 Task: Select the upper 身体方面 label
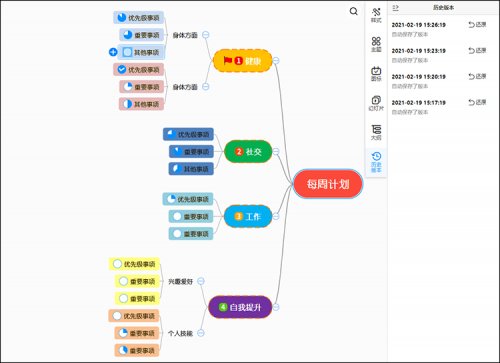(x=185, y=35)
